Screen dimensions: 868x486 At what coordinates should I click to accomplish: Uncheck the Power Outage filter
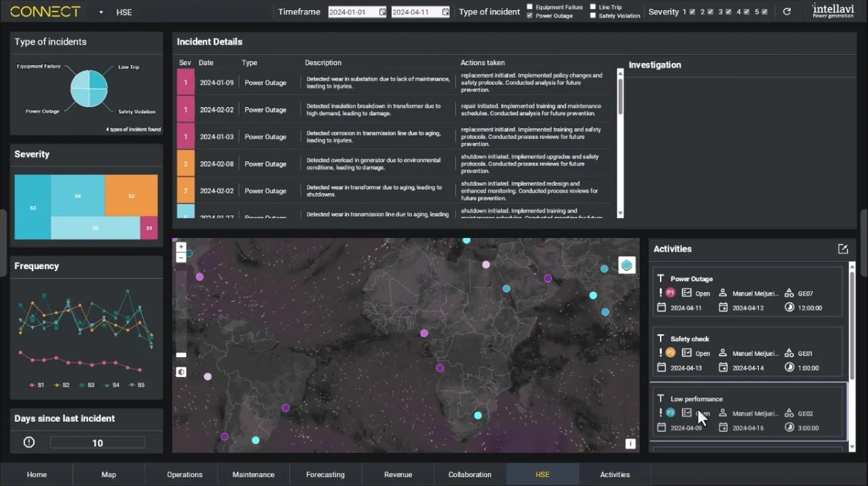(x=530, y=16)
